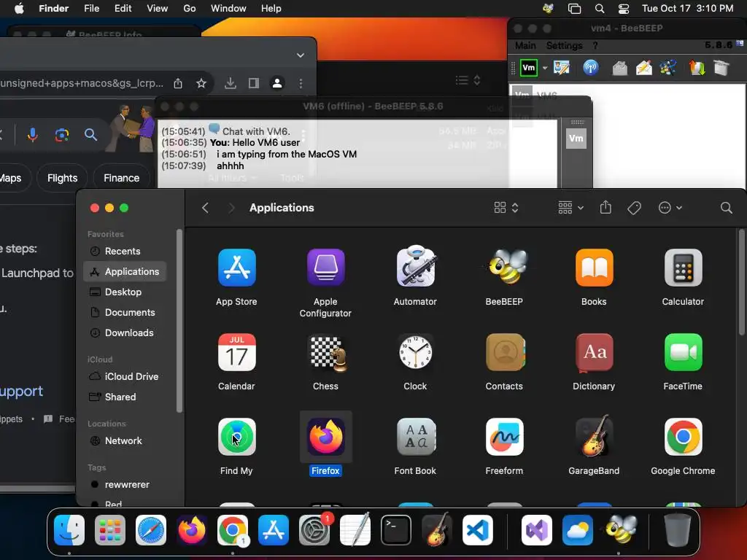Open Finder icon view switcher

click(506, 208)
